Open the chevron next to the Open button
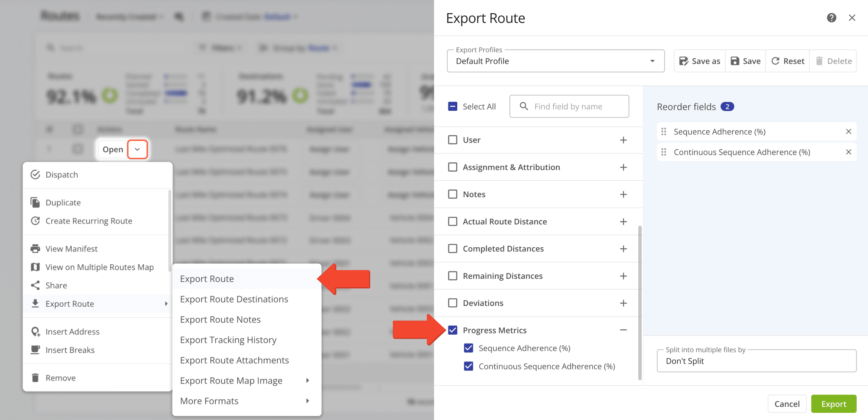The height and width of the screenshot is (420, 868). click(138, 149)
